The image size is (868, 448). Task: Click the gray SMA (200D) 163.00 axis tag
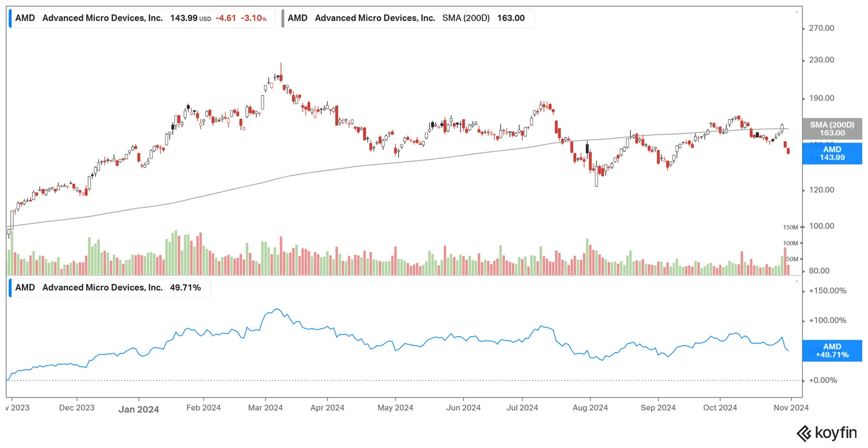tap(832, 129)
